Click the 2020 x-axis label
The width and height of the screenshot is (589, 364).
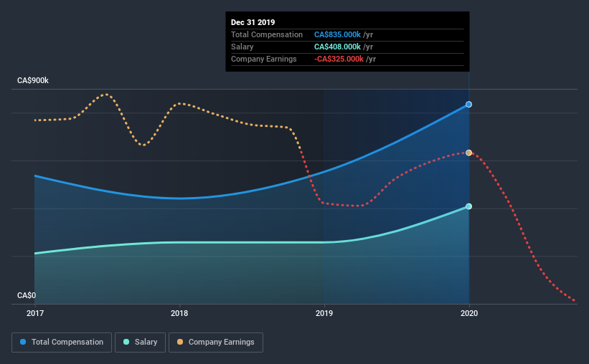[x=469, y=313]
